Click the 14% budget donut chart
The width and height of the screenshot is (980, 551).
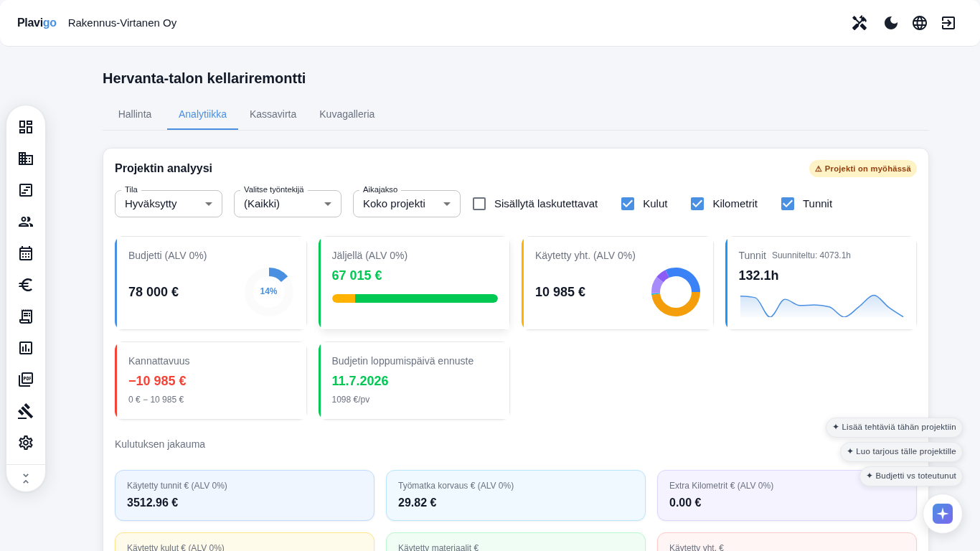point(269,292)
